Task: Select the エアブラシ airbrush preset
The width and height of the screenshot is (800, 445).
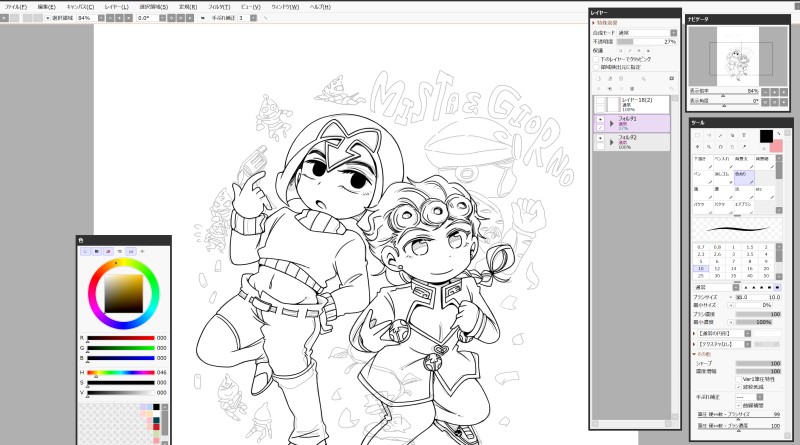Action: coord(744,207)
